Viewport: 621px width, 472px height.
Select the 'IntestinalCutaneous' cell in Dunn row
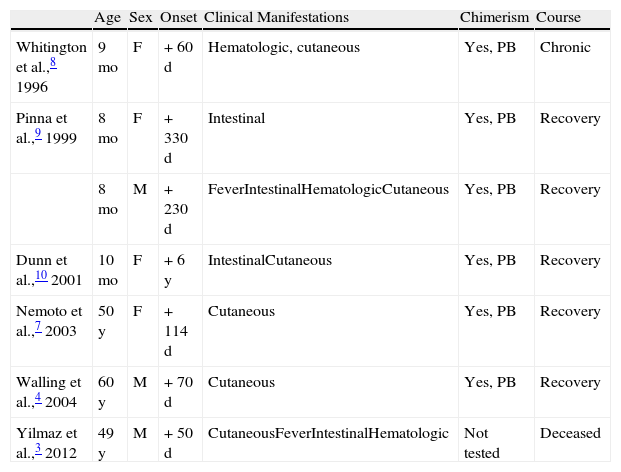(270, 260)
